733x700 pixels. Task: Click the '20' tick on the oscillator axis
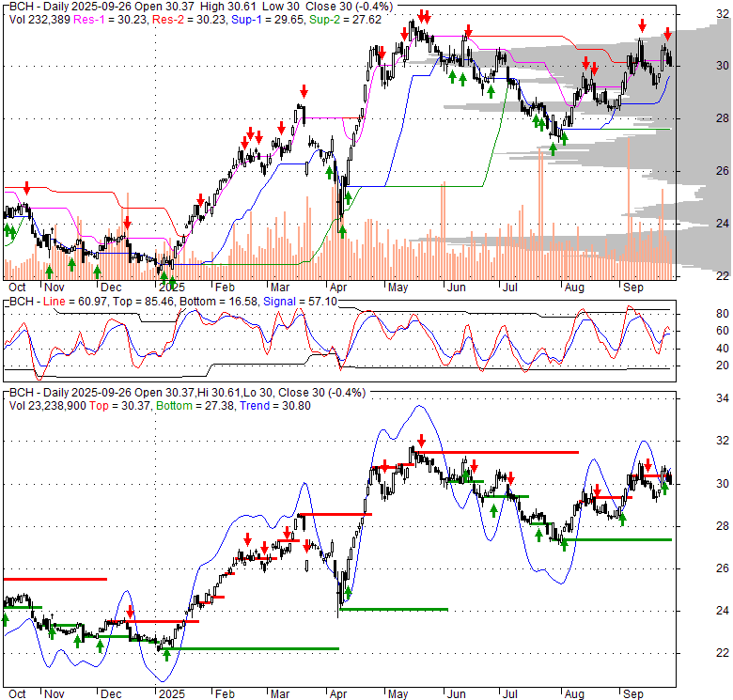(x=723, y=366)
